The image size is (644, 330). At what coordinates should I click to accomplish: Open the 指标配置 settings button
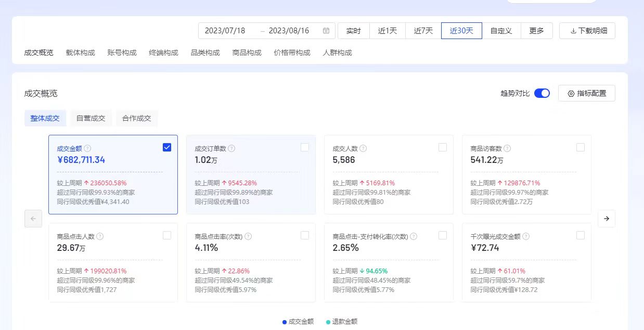point(587,93)
